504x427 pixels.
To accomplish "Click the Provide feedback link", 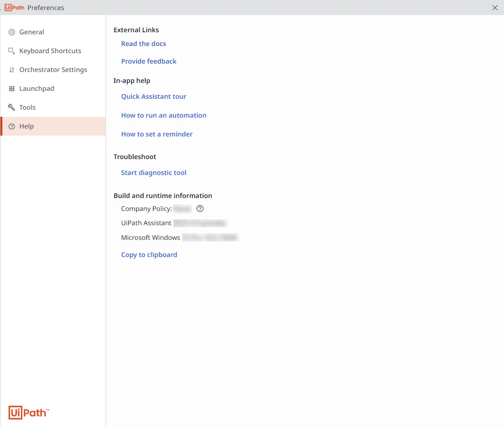I will 149,62.
